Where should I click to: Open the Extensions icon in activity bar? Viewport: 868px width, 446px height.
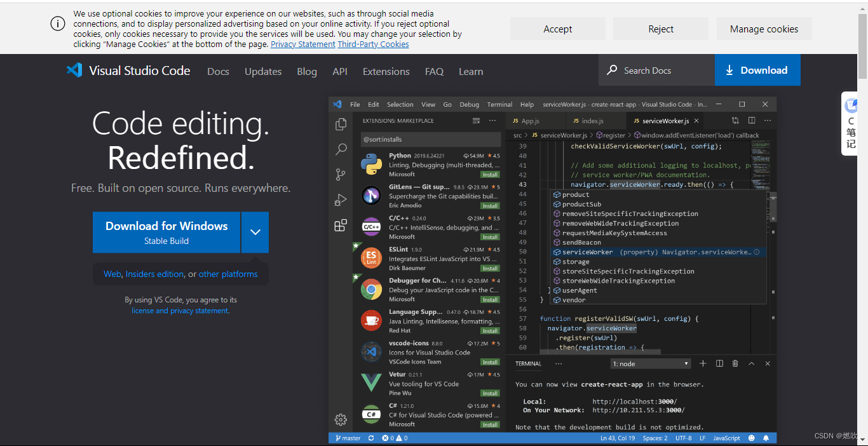tap(341, 225)
